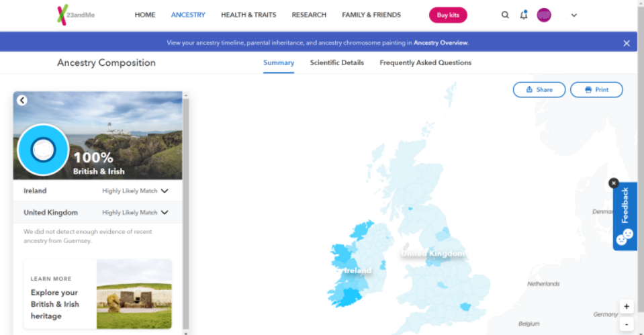
Task: Open the Feedback side tab
Action: (x=625, y=216)
